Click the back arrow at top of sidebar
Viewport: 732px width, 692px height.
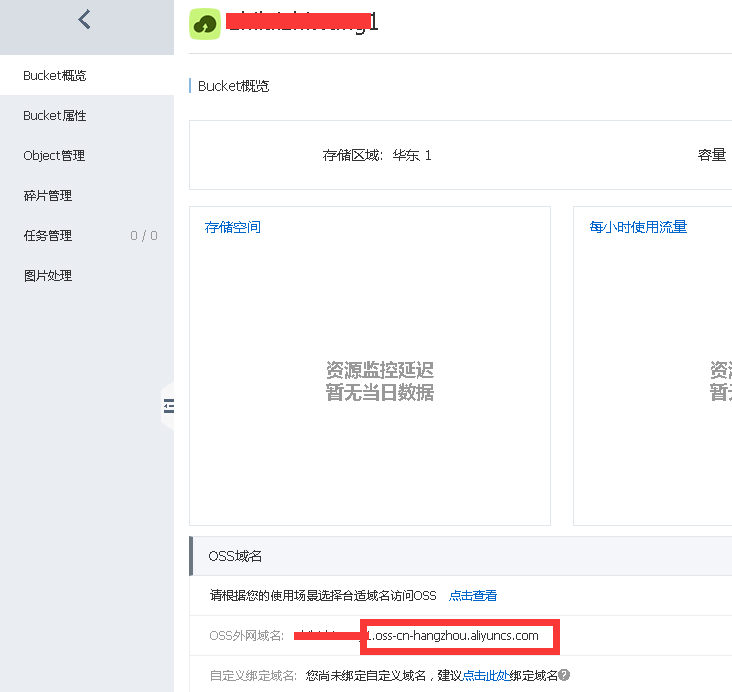tap(84, 20)
